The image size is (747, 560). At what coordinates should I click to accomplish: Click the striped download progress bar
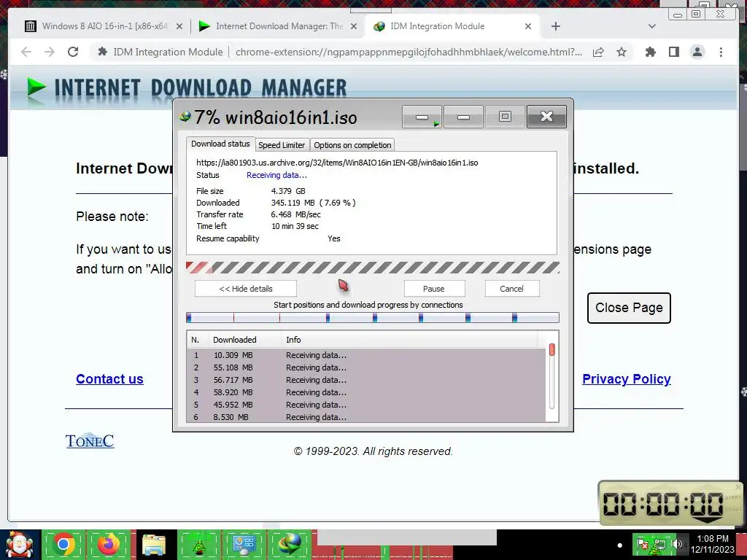(373, 268)
